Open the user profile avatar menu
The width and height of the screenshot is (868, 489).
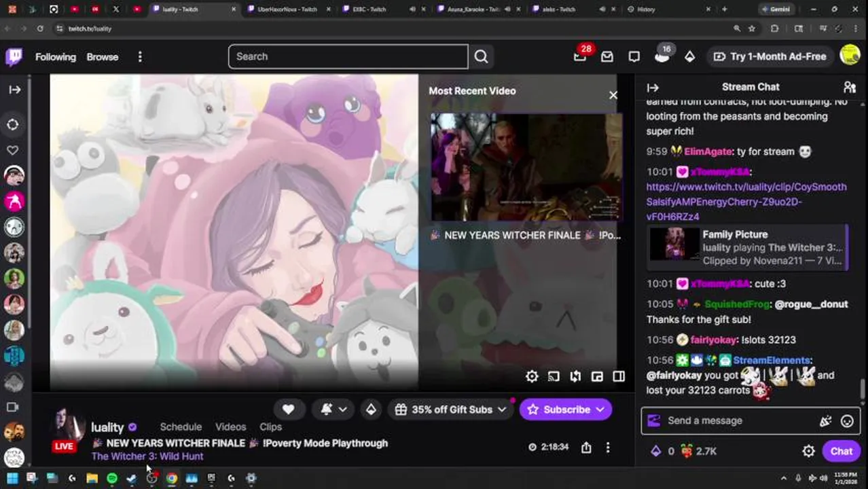pyautogui.click(x=850, y=55)
